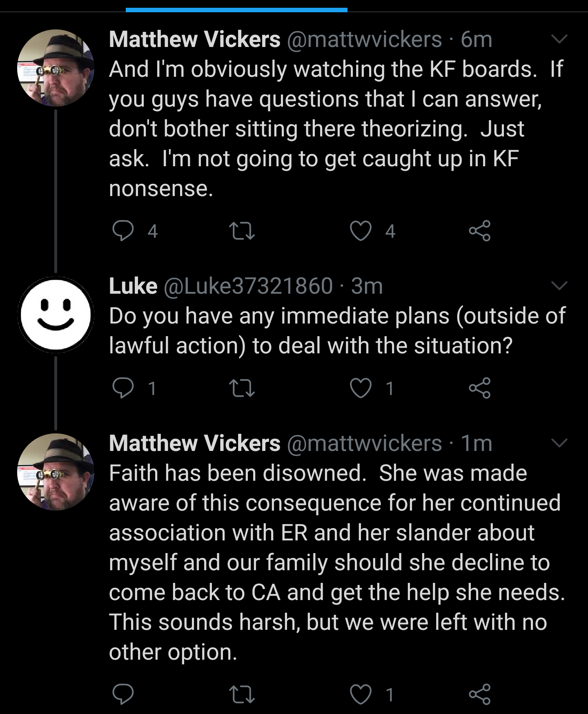Reply to Luke's immediate plans tweet

123,388
